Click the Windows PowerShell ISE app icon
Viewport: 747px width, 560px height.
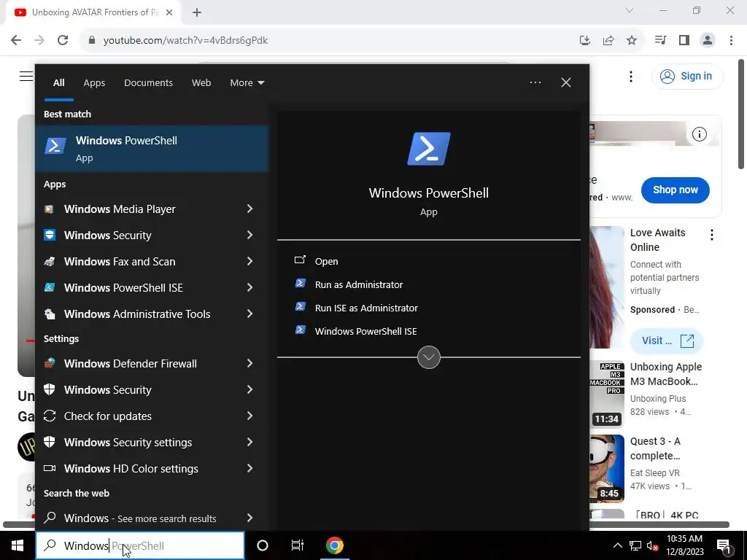49,287
